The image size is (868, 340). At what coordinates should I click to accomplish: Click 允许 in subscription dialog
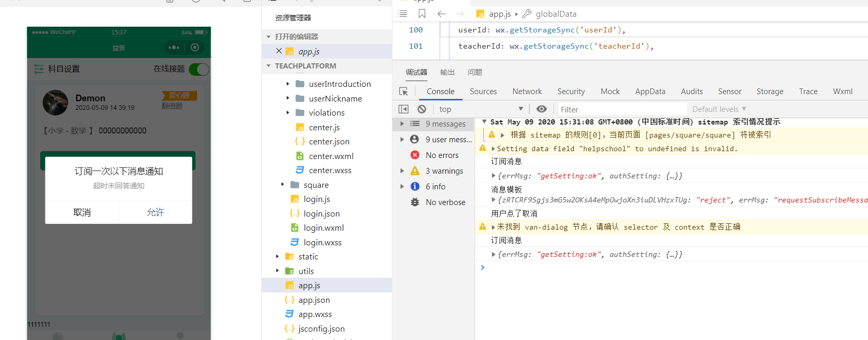155,212
